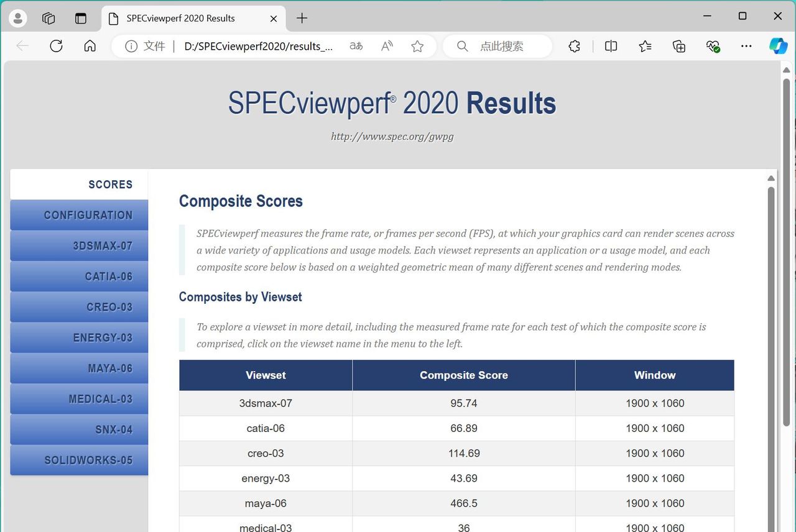The height and width of the screenshot is (532, 796).
Task: Click the maya-06 table cell
Action: 266,503
